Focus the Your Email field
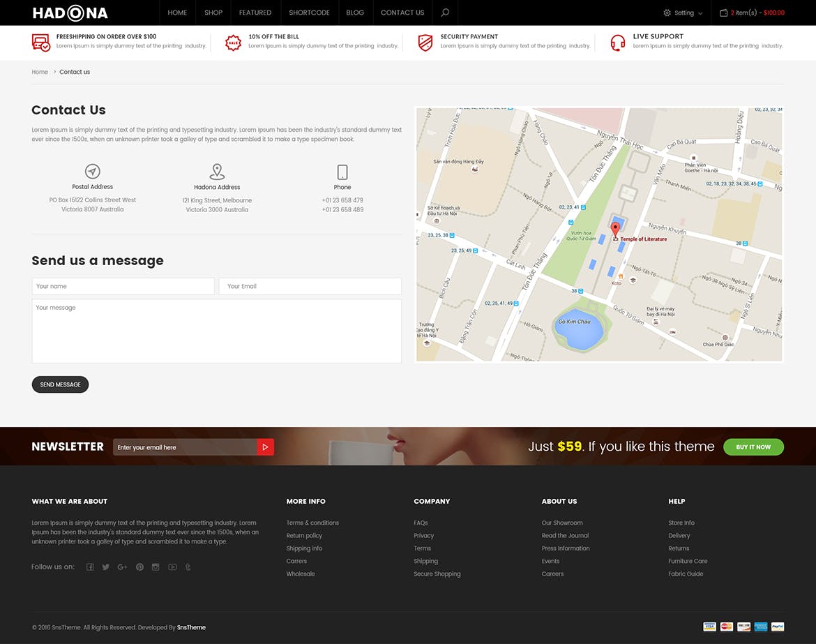Screen dimensions: 816x644 (x=310, y=286)
